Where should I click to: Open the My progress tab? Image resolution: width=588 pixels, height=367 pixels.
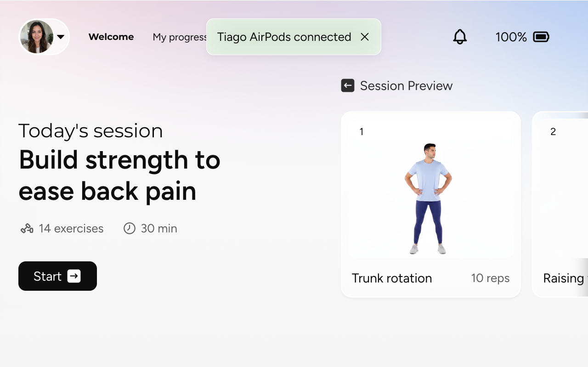[x=180, y=37]
